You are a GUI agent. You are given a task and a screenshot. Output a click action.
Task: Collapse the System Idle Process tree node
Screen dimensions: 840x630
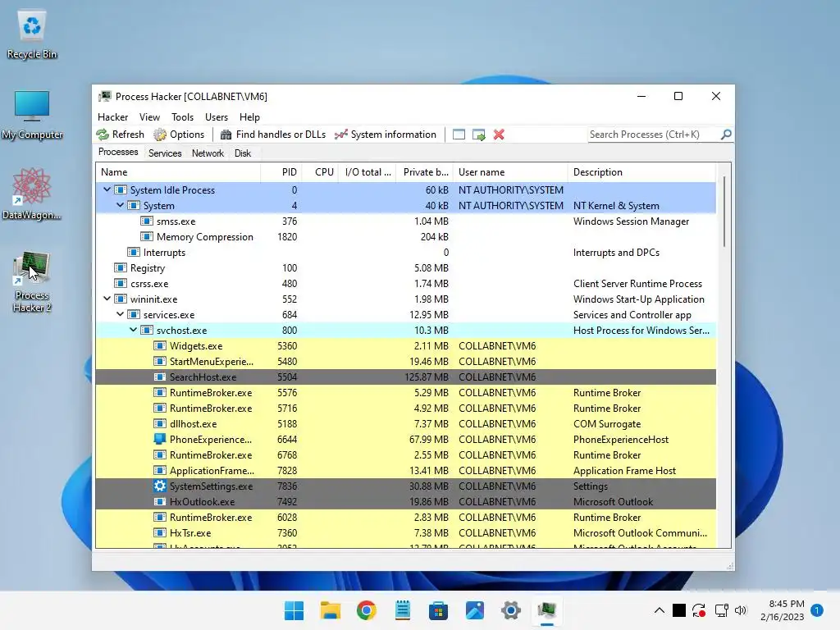(107, 189)
